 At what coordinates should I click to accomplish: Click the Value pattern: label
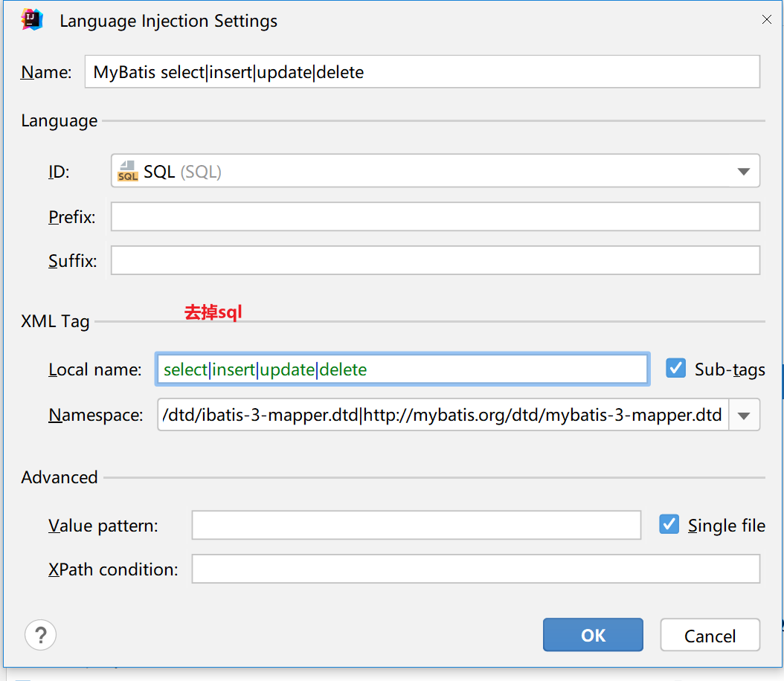coord(103,526)
